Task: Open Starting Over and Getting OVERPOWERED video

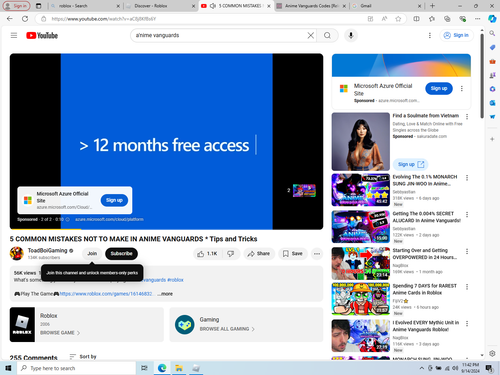Action: point(361,263)
